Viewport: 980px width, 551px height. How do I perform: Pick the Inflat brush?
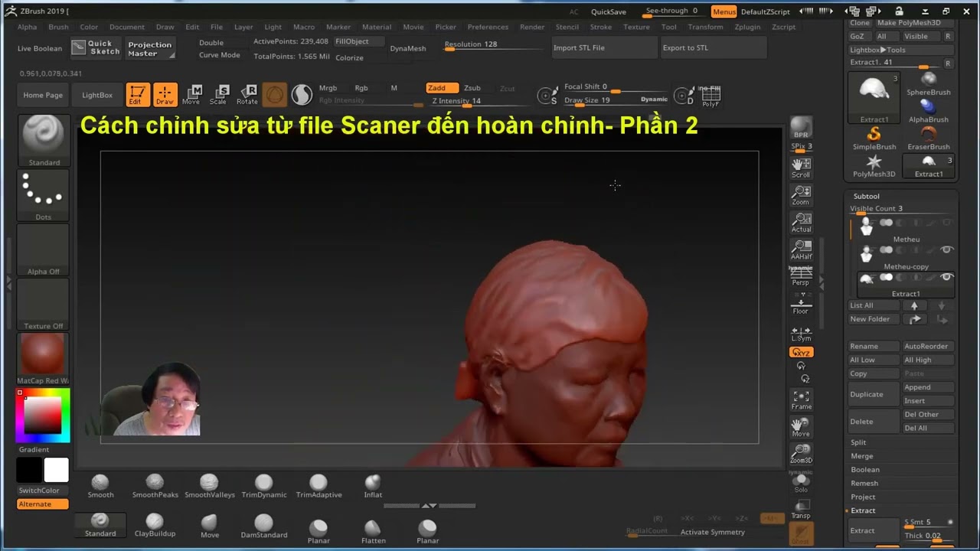(373, 486)
